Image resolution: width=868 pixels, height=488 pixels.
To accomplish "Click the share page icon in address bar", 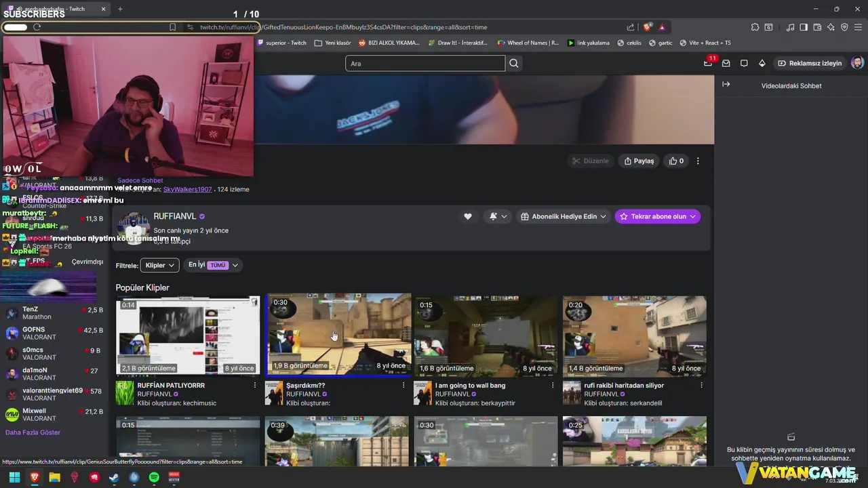I will click(631, 27).
